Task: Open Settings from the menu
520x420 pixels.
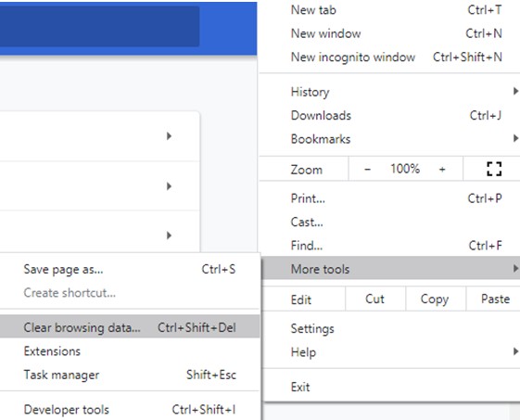Action: pos(391,328)
